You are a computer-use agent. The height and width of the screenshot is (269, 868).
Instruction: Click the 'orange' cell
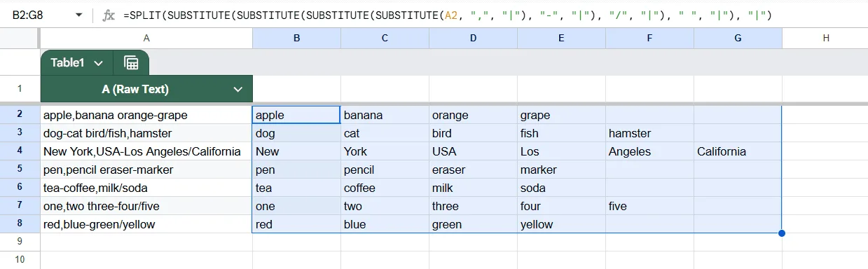pyautogui.click(x=473, y=115)
